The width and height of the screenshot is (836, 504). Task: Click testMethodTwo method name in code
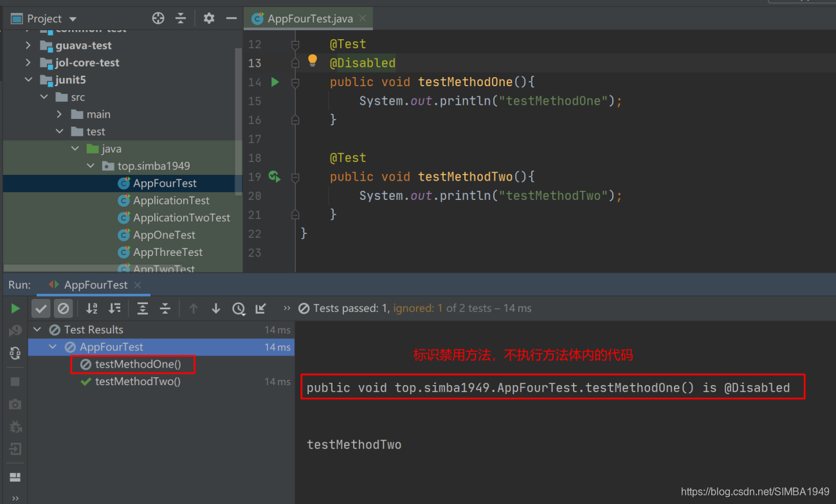(x=466, y=176)
